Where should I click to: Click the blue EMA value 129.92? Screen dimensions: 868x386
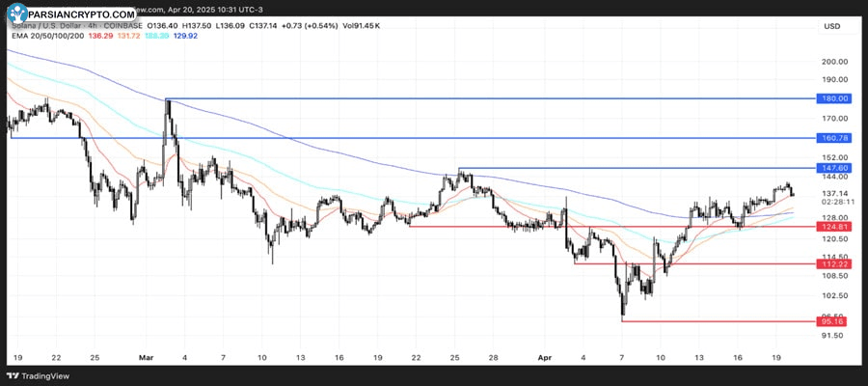[x=186, y=36]
